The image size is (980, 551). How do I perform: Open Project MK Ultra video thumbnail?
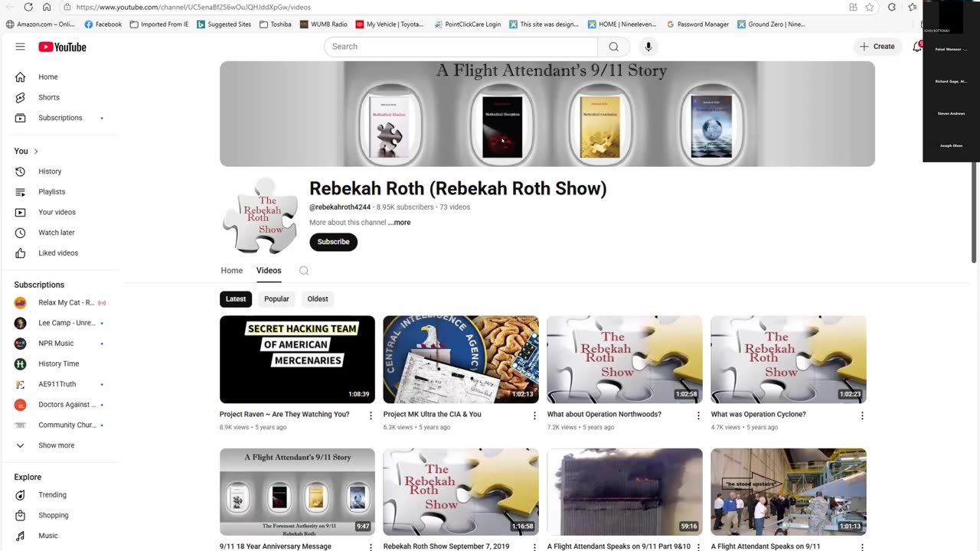click(461, 360)
